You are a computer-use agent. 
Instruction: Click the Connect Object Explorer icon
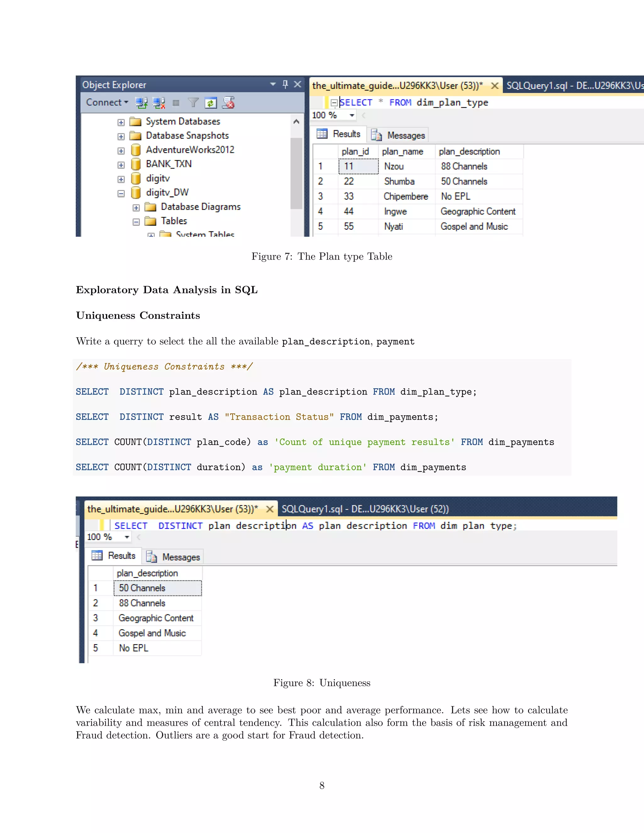click(142, 102)
